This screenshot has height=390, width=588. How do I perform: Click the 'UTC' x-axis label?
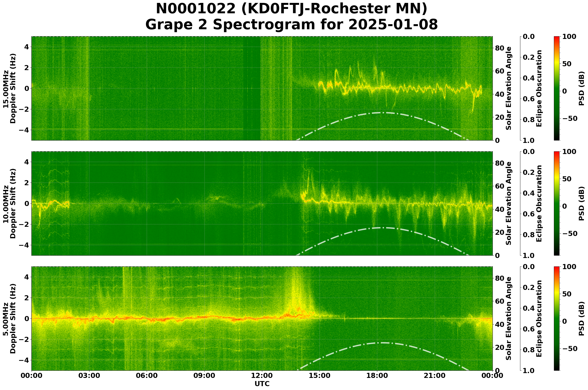tap(262, 384)
